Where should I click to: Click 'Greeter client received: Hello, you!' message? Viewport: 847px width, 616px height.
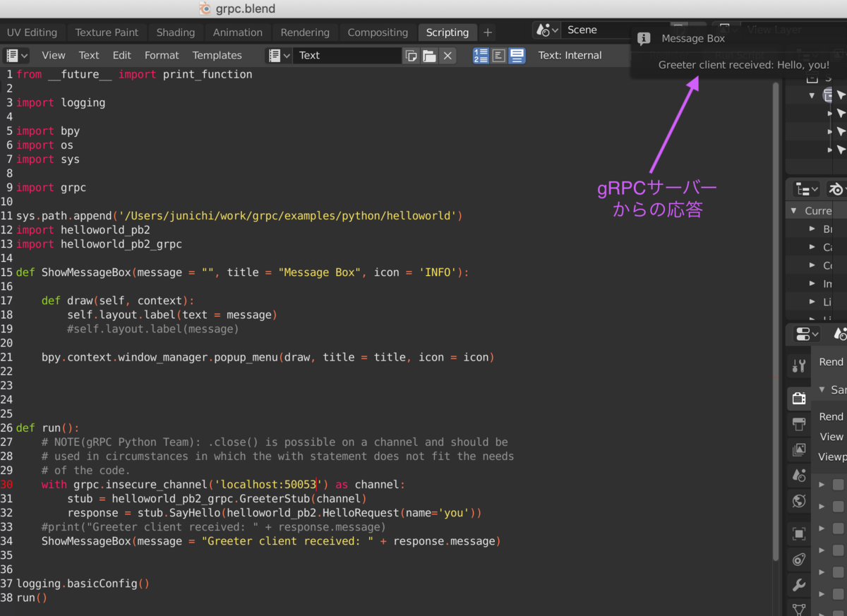click(744, 65)
